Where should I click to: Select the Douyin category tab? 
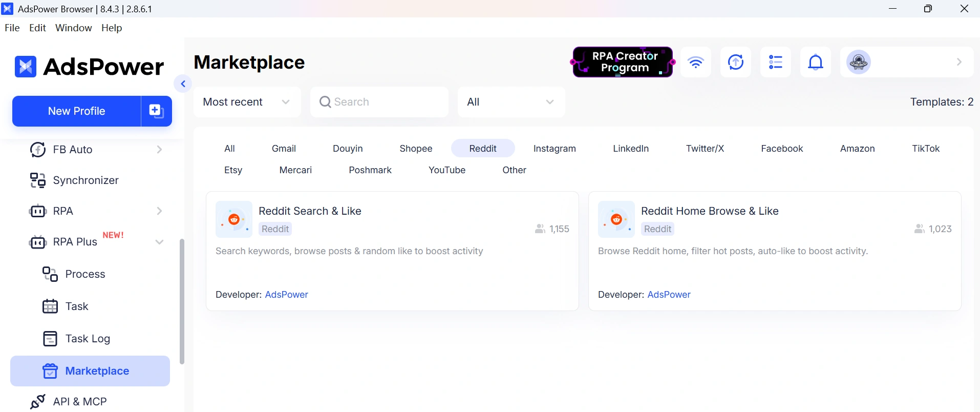coord(348,149)
